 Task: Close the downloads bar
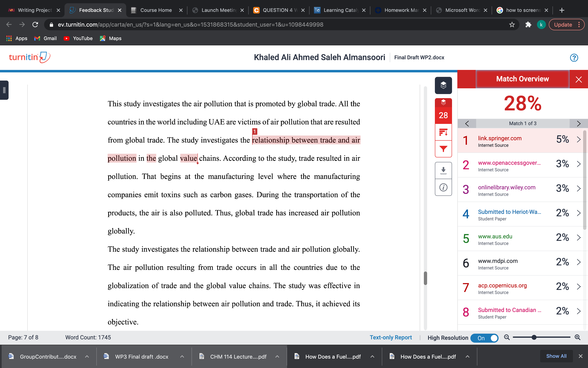point(580,356)
